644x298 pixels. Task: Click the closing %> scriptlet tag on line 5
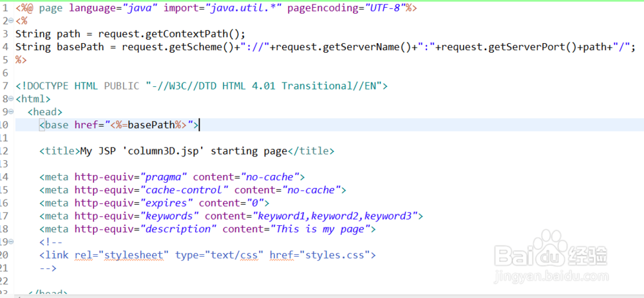click(x=21, y=60)
